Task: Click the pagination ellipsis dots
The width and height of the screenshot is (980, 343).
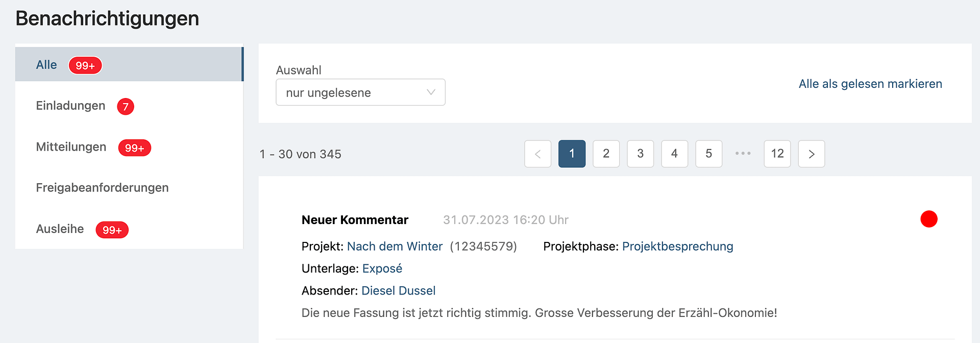Action: [743, 154]
